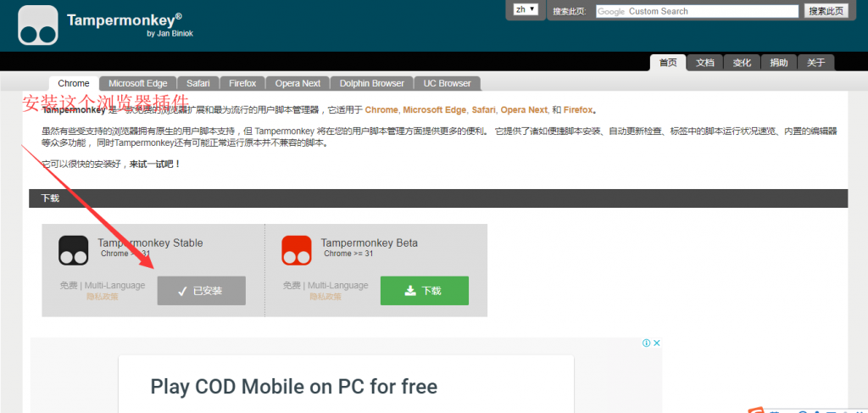The width and height of the screenshot is (868, 413).
Task: Open 隐私政策 link under Tampermonkey Stable
Action: 103,297
